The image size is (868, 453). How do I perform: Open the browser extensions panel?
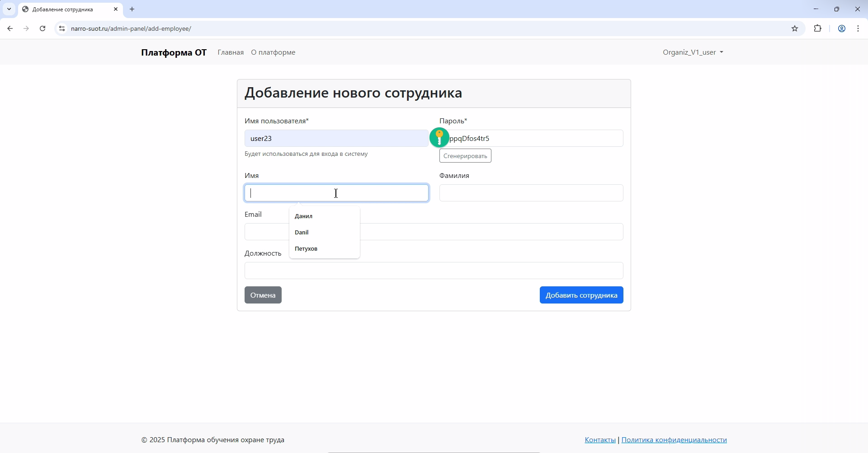(818, 28)
